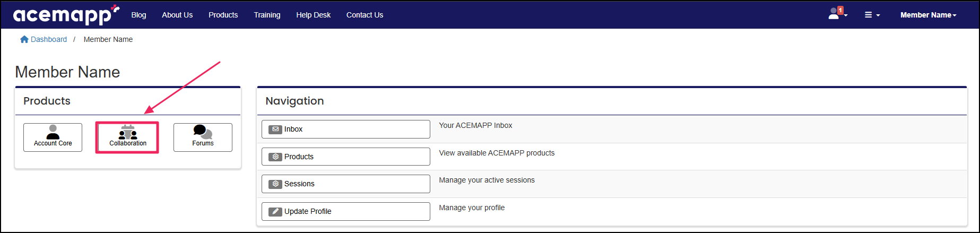Open the Products navigation button
The image size is (980, 233).
[x=346, y=157]
